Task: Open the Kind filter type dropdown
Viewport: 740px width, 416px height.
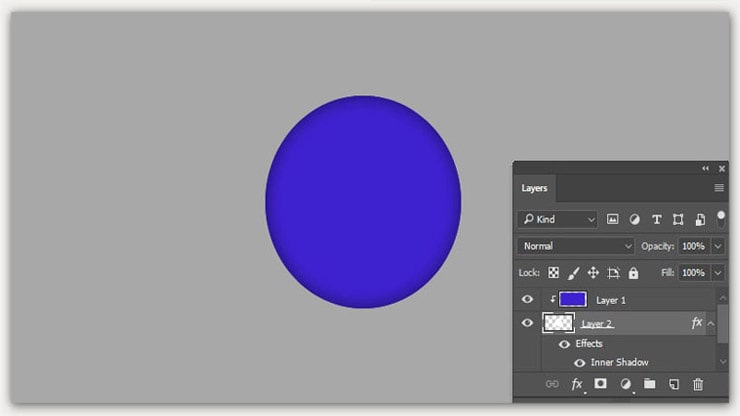Action: [x=558, y=219]
